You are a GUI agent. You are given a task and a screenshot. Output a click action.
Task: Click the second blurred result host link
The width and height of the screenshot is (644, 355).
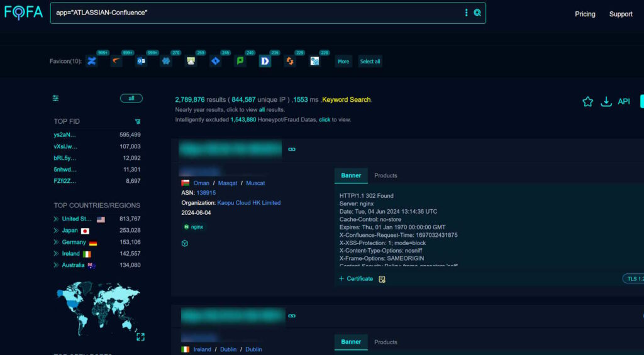click(233, 316)
